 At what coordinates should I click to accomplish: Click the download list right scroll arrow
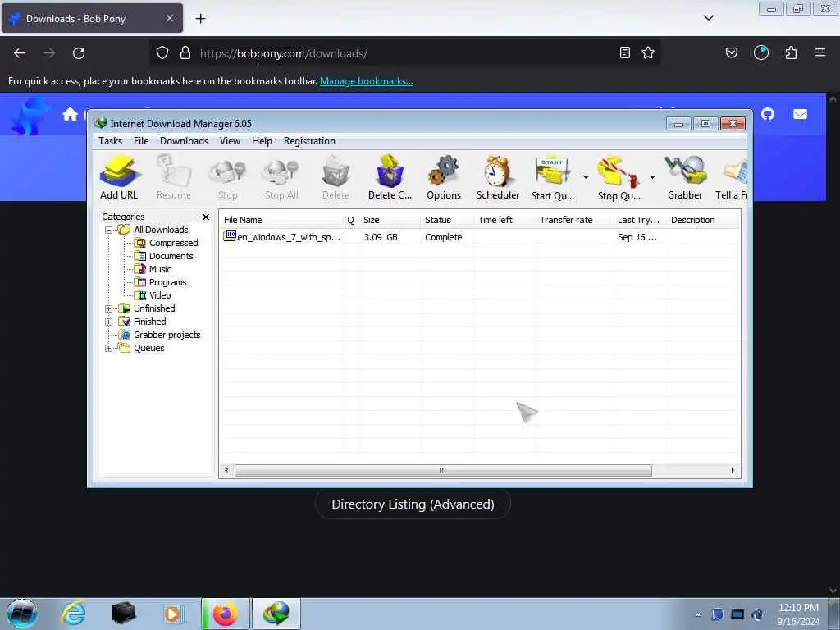(x=733, y=470)
